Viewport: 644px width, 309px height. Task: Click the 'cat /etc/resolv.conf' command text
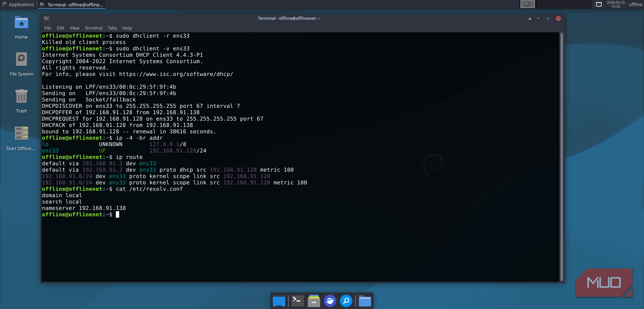[x=149, y=189]
